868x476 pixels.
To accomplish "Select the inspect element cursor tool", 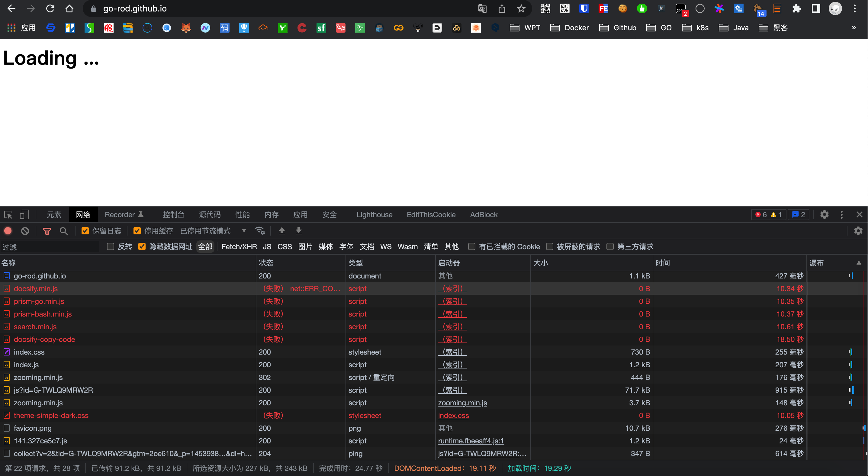I will pos(8,214).
